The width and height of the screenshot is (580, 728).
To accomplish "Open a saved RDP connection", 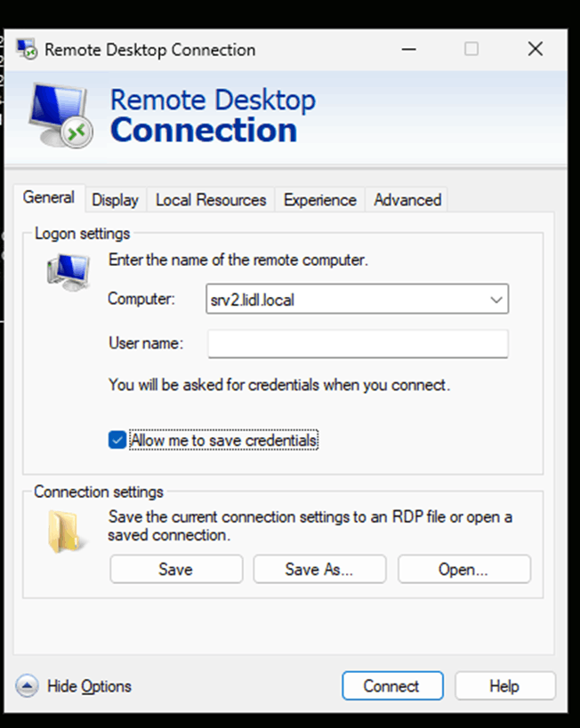I will pyautogui.click(x=463, y=569).
